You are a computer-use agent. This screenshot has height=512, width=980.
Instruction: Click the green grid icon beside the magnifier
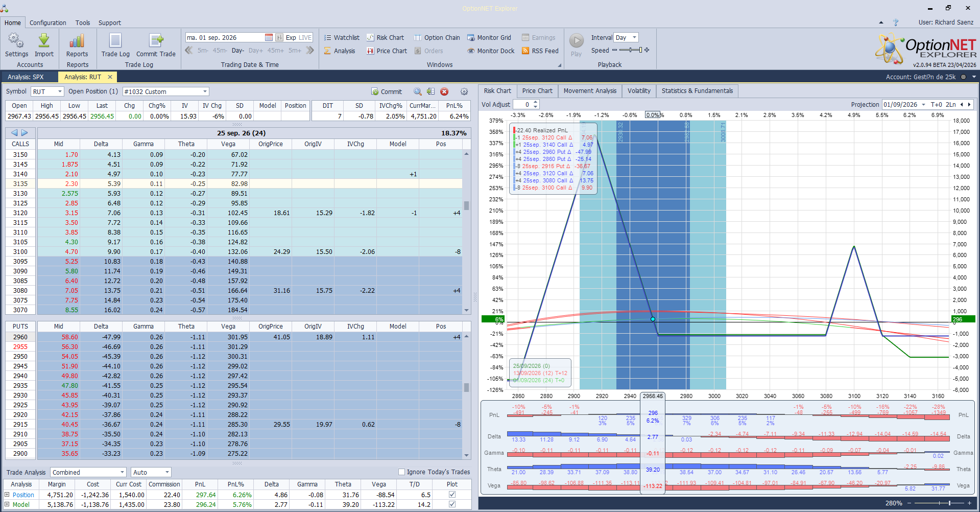click(x=431, y=91)
